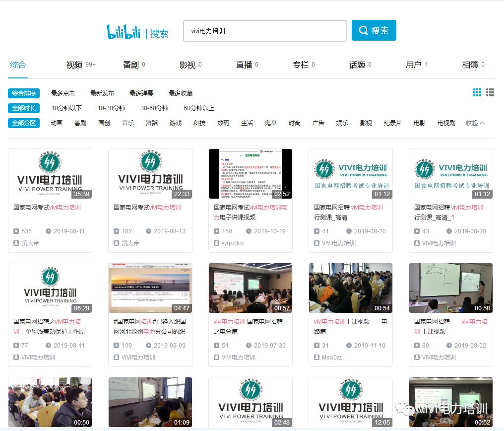Open title vivi电力培训 国家电网招聘之电分篇
The image size is (504, 431).
(x=248, y=326)
